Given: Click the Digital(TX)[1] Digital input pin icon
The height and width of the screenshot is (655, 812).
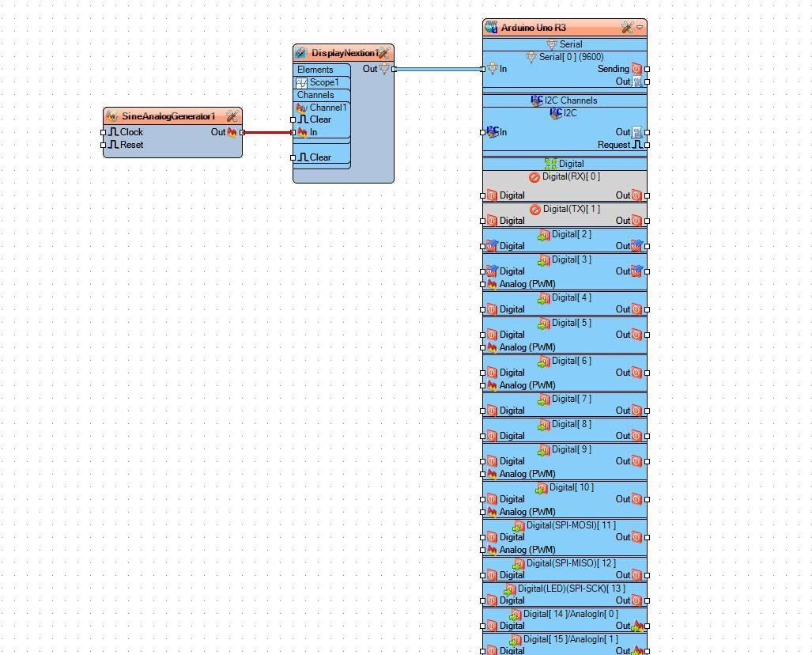Looking at the screenshot, I should point(492,221).
